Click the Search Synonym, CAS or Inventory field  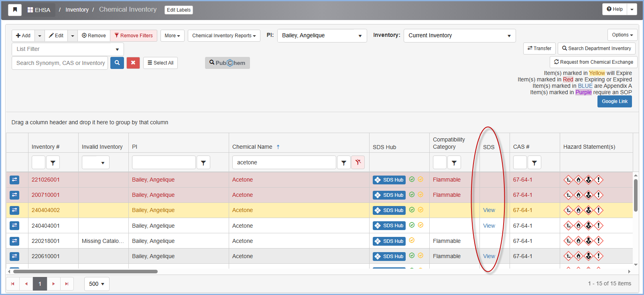[60, 63]
